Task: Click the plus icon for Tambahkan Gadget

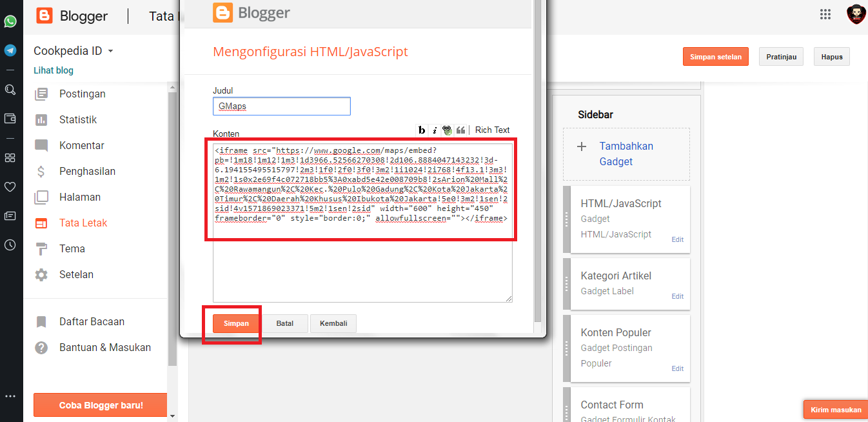Action: [x=581, y=146]
